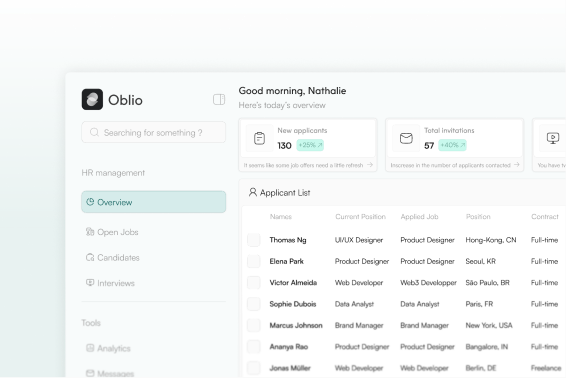
Task: Click the Overview pie chart icon
Action: click(x=90, y=202)
